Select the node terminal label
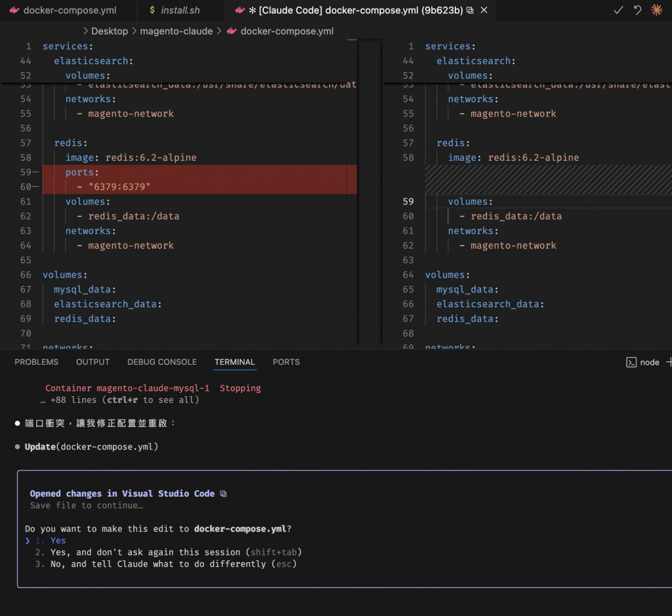Screen dimensions: 672x616 [649, 362]
